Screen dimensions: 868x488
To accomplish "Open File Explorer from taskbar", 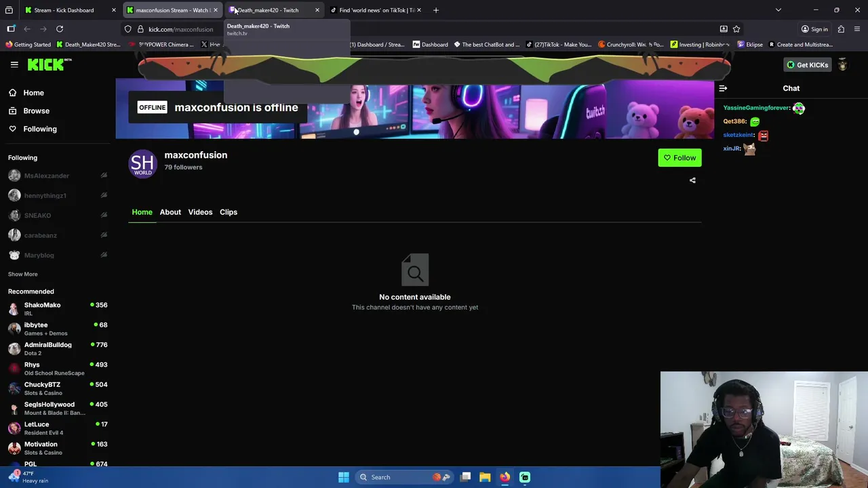I will pyautogui.click(x=485, y=477).
